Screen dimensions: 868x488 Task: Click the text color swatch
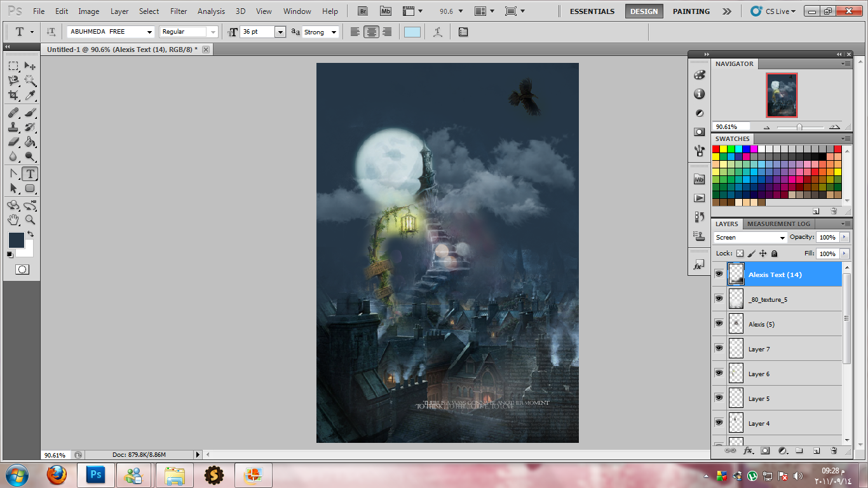(412, 32)
